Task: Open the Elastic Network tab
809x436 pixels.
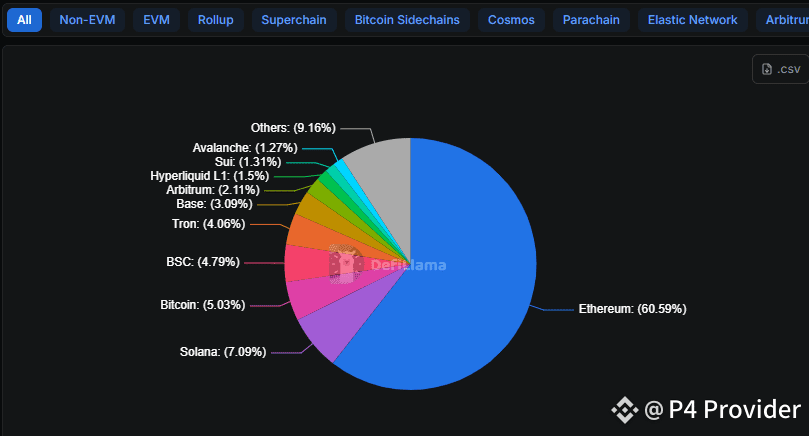Action: pyautogui.click(x=692, y=20)
